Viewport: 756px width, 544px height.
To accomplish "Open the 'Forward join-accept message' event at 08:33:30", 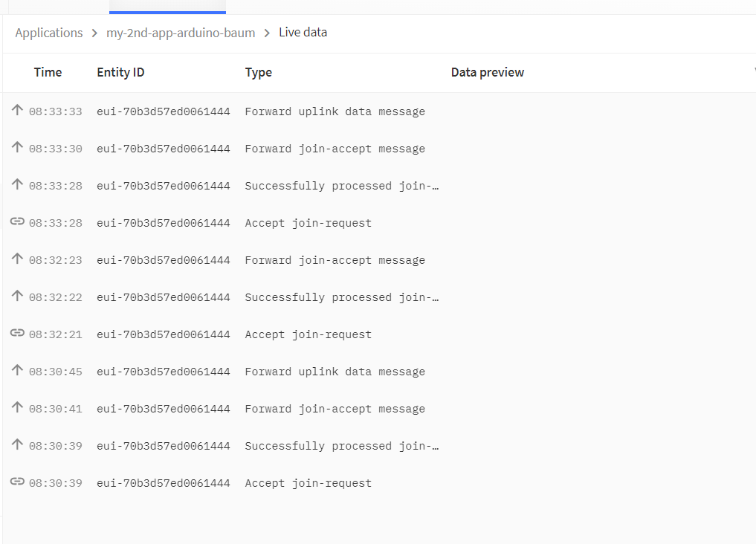I will (x=335, y=149).
